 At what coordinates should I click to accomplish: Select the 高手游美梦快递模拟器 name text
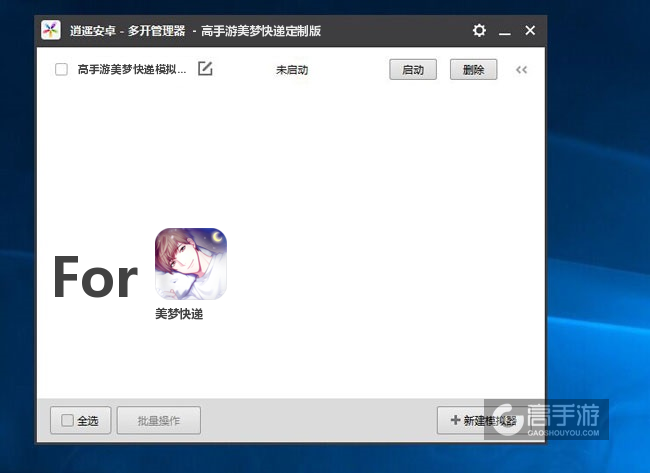[x=132, y=70]
